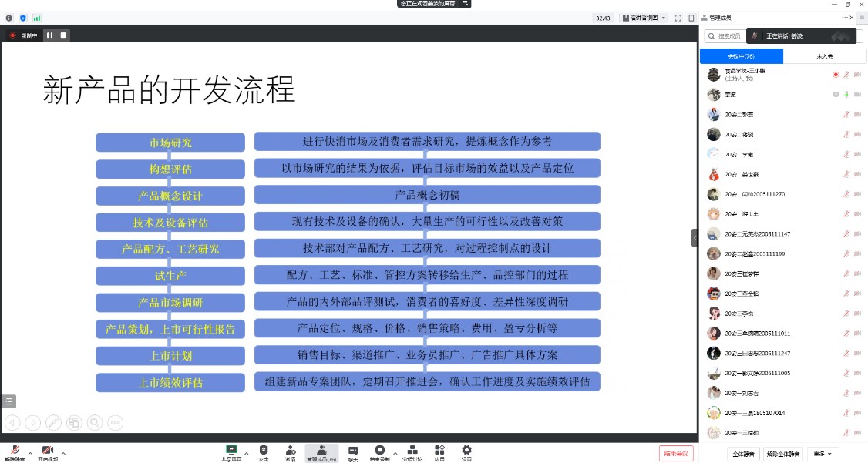This screenshot has width=868, height=463.
Task: Select the slide pen annotation tool
Action: tap(53, 422)
